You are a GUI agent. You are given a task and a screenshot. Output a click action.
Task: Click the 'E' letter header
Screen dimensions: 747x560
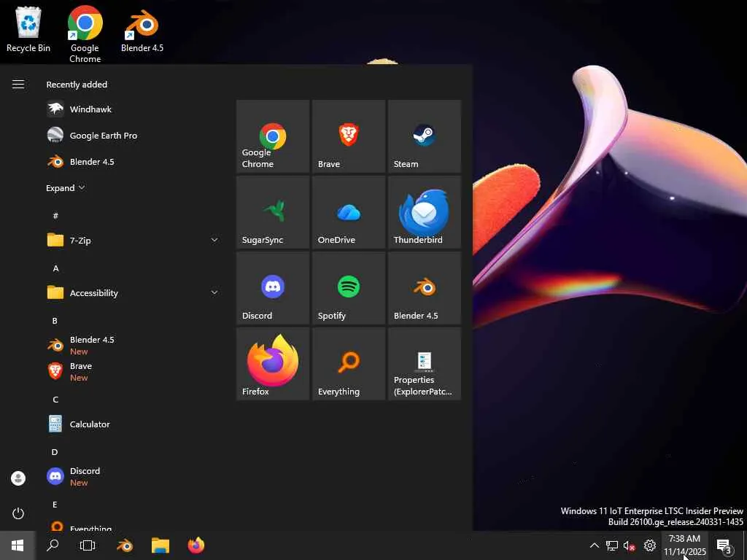pos(55,505)
